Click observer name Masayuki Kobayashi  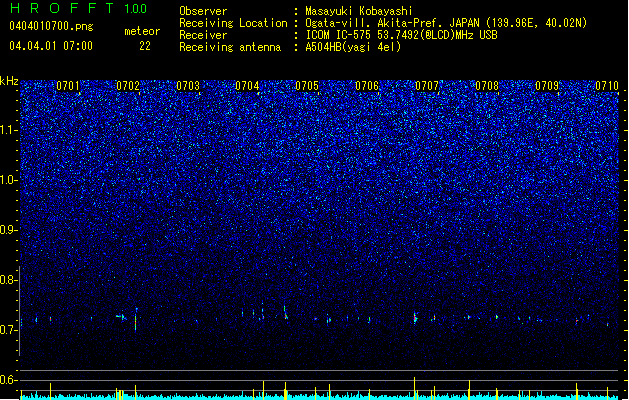tap(359, 11)
